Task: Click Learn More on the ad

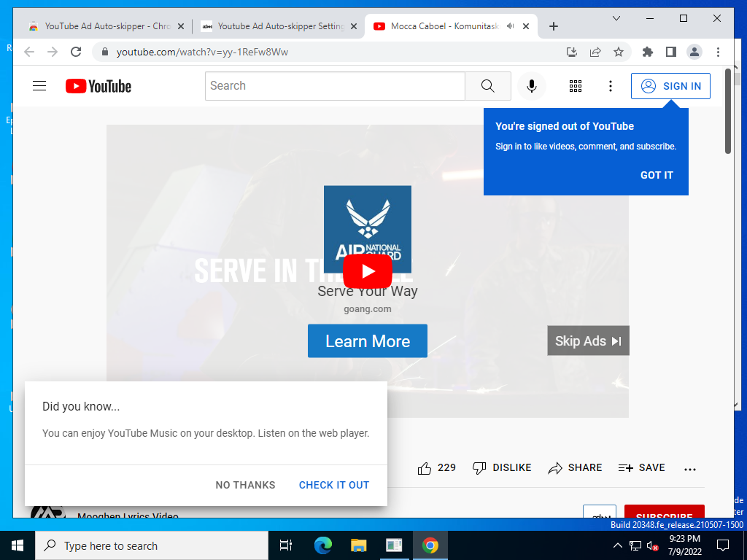Action: 368,341
